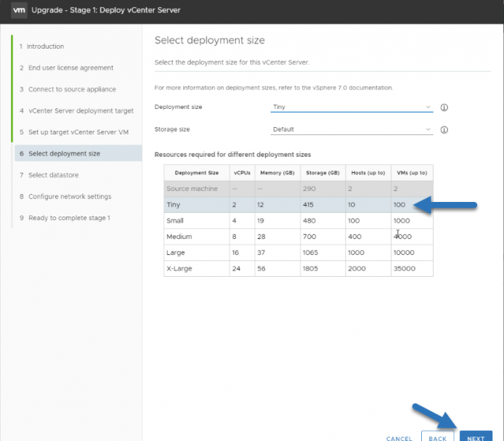
Task: Click the Storage size dropdown chevron arrow
Action: click(x=428, y=129)
